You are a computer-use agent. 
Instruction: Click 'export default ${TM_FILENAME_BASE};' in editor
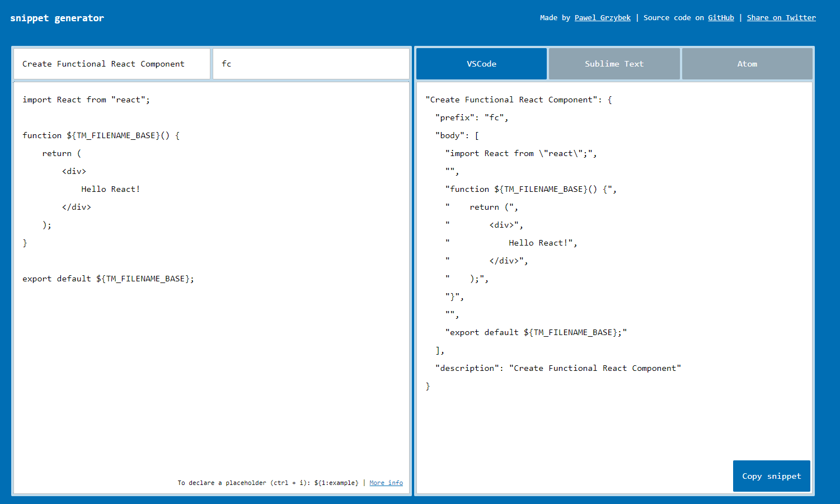(x=108, y=279)
